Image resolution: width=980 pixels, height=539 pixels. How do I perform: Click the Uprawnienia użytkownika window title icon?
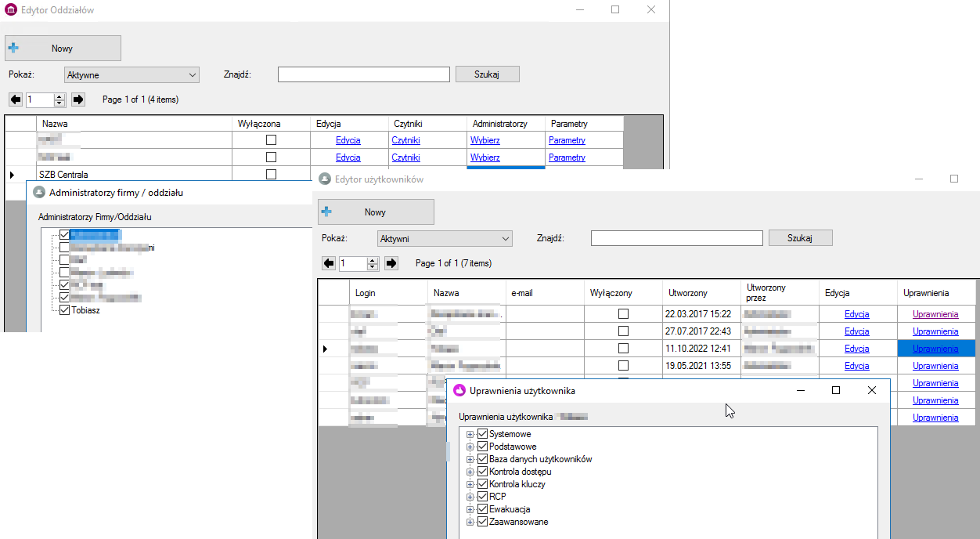(459, 389)
